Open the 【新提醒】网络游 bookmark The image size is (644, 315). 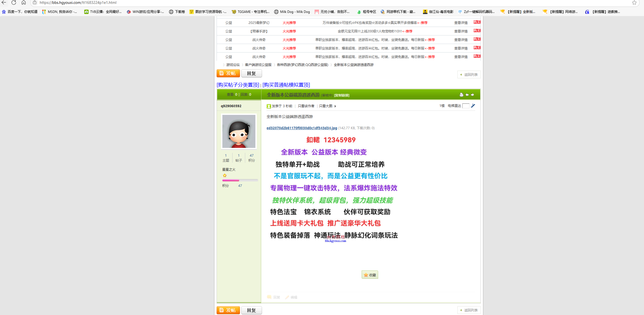tap(560, 12)
